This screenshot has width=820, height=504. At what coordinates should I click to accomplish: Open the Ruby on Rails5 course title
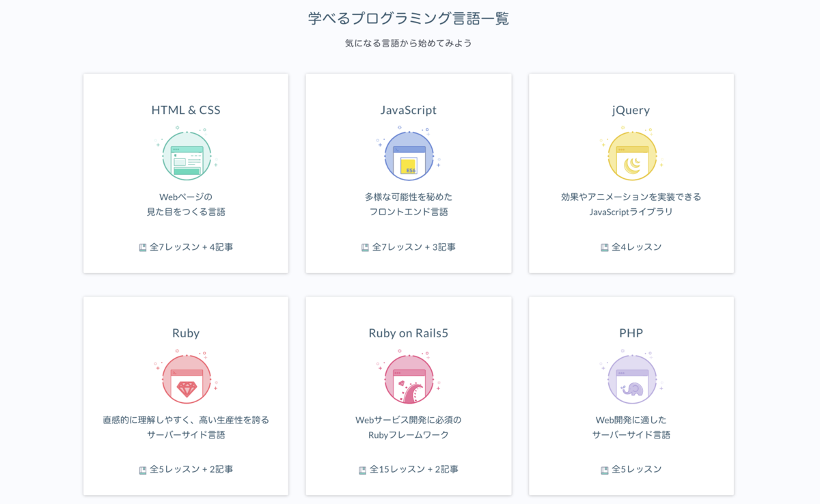[x=409, y=333]
